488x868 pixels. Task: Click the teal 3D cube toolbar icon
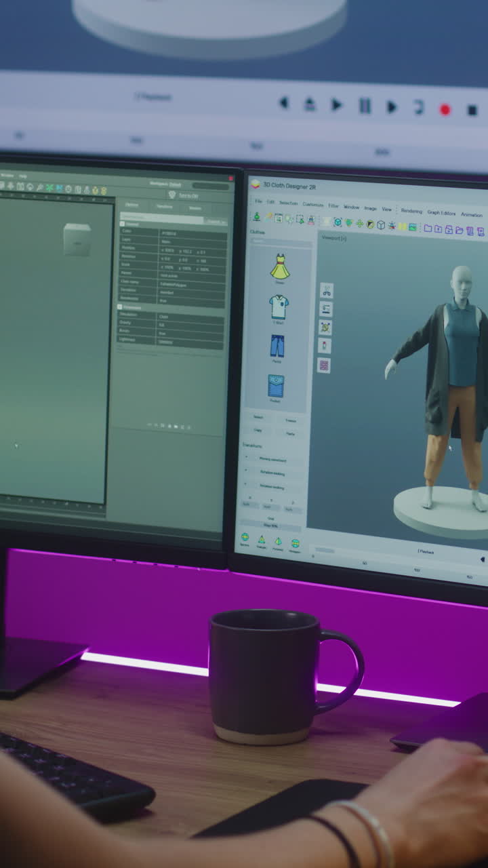pos(337,222)
